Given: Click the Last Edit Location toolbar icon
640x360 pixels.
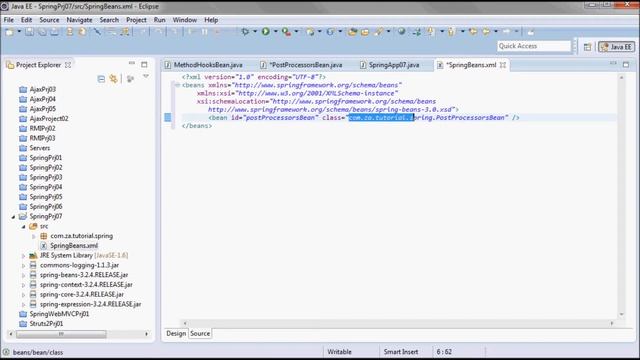Looking at the screenshot, I should coord(473,31).
